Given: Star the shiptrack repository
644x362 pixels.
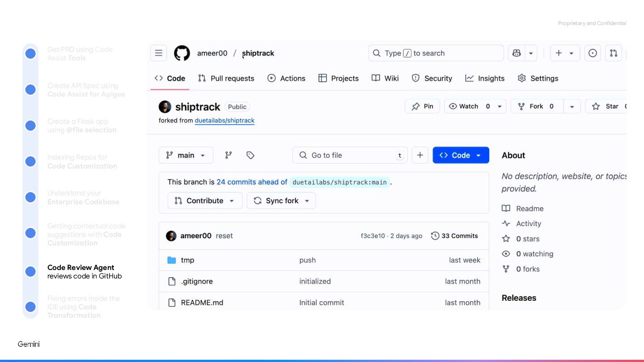Looking at the screenshot, I should pyautogui.click(x=606, y=106).
